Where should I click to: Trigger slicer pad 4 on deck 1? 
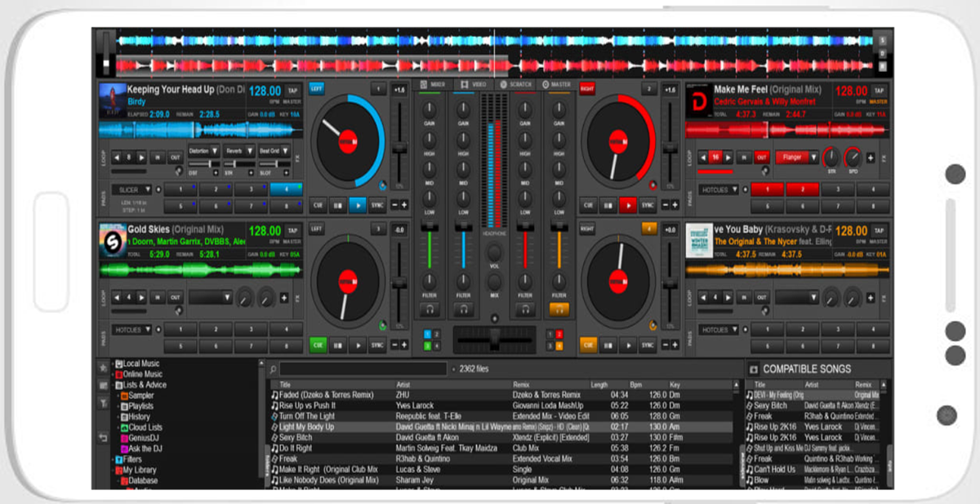pyautogui.click(x=286, y=189)
